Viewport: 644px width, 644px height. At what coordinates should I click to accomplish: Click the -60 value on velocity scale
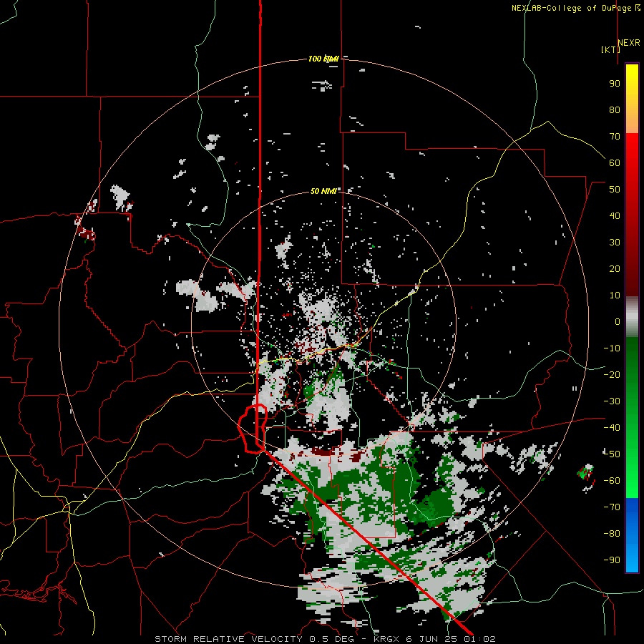click(612, 481)
